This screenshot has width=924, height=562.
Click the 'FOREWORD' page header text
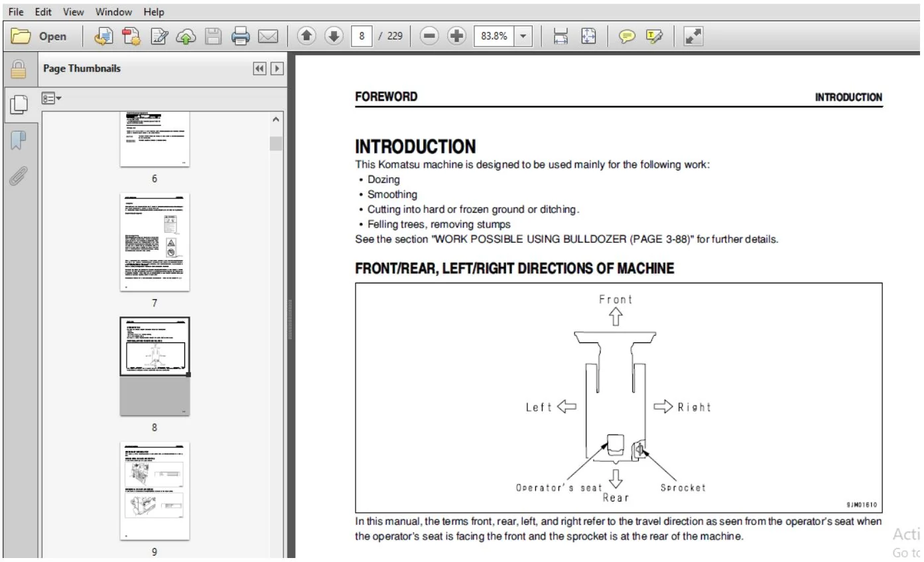(386, 97)
